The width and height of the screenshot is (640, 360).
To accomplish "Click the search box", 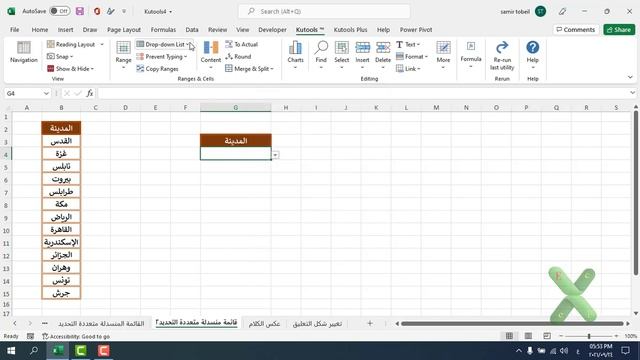I will pyautogui.click(x=324, y=11).
